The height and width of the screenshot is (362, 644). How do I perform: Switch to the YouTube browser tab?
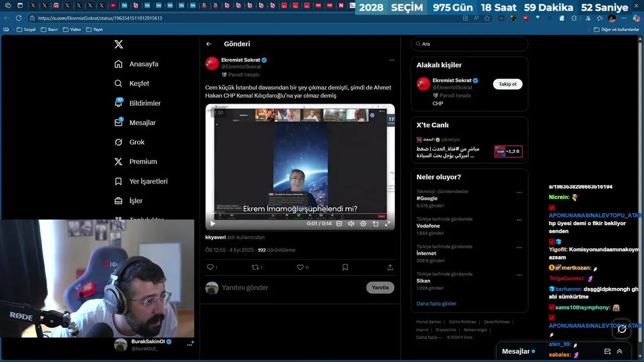114,6
